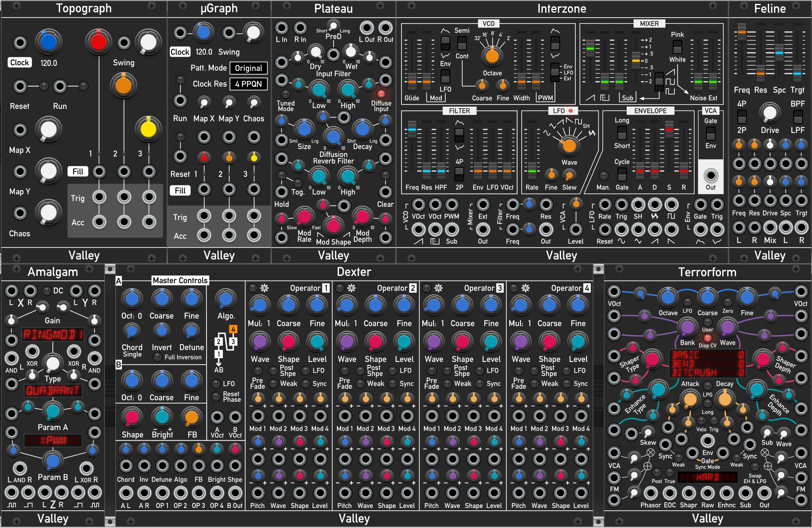Toggle the DC button on Amalgam

pyautogui.click(x=47, y=291)
